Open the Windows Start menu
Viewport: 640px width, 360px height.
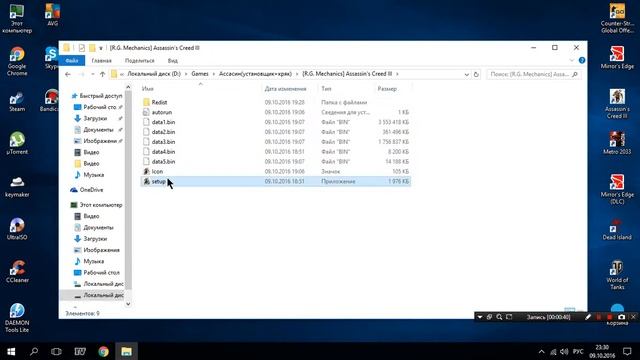[x=11, y=351]
